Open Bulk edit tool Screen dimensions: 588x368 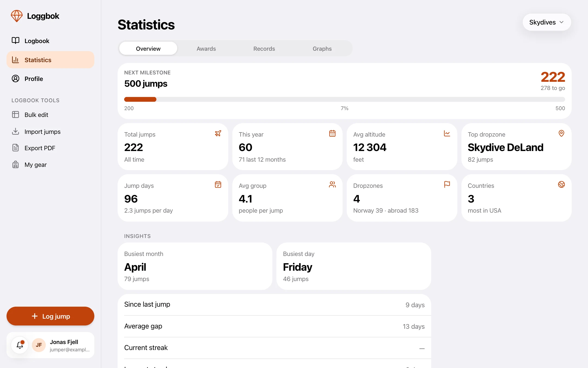coord(50,114)
